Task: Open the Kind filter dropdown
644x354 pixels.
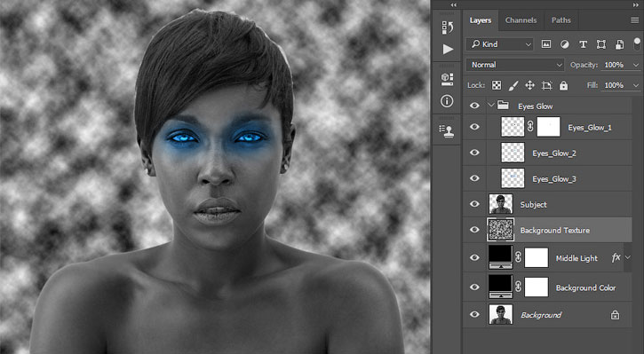Action: point(499,44)
